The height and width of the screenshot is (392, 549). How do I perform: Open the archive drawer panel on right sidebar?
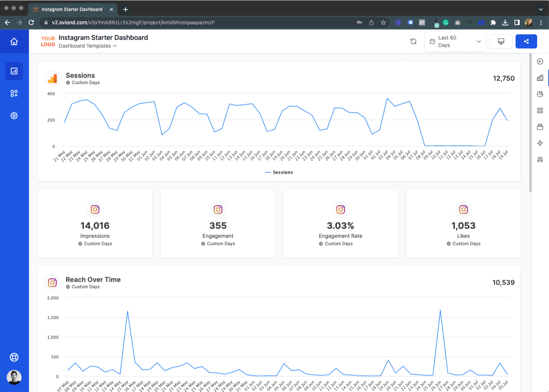point(540,127)
